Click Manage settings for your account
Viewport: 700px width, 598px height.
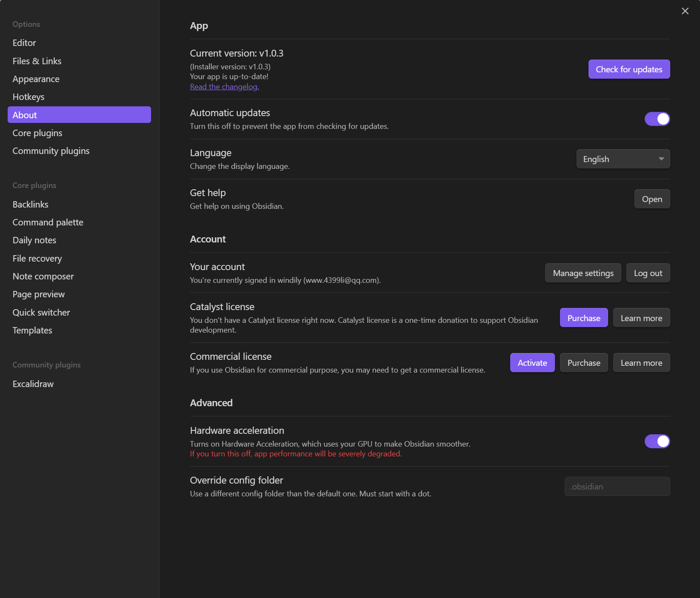[583, 273]
